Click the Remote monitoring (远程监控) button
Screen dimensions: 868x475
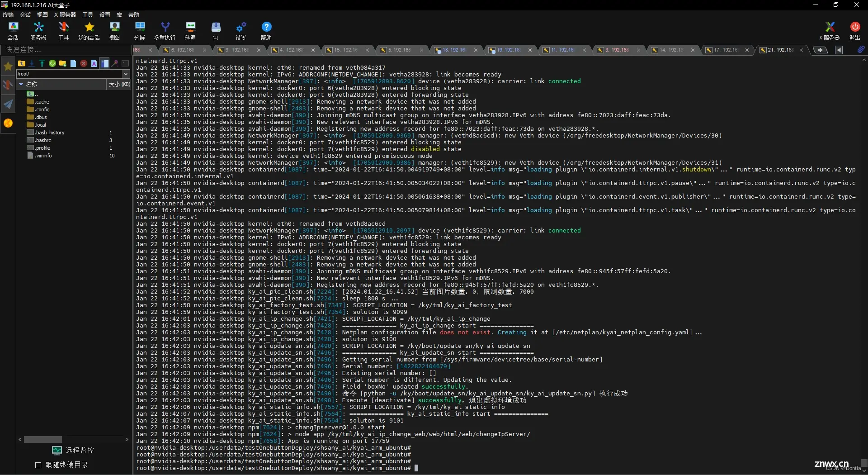point(73,450)
